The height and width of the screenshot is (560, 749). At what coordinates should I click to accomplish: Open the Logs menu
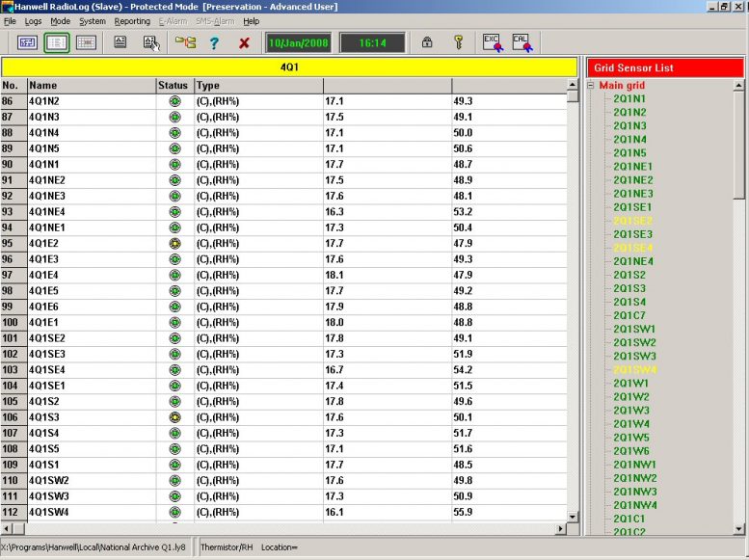click(x=33, y=21)
